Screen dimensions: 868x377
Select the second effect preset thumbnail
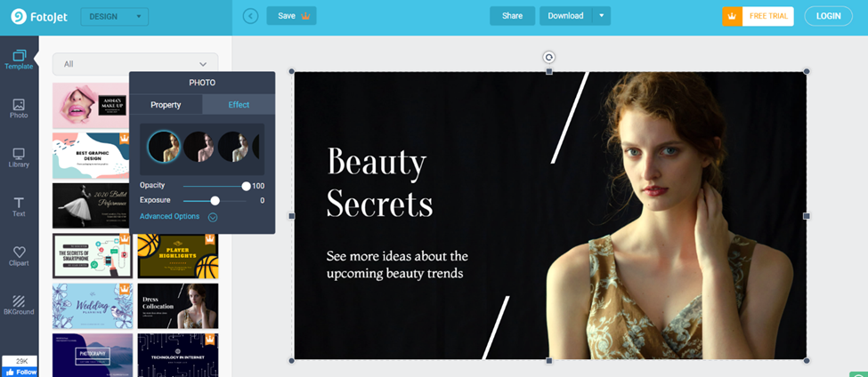pos(199,147)
